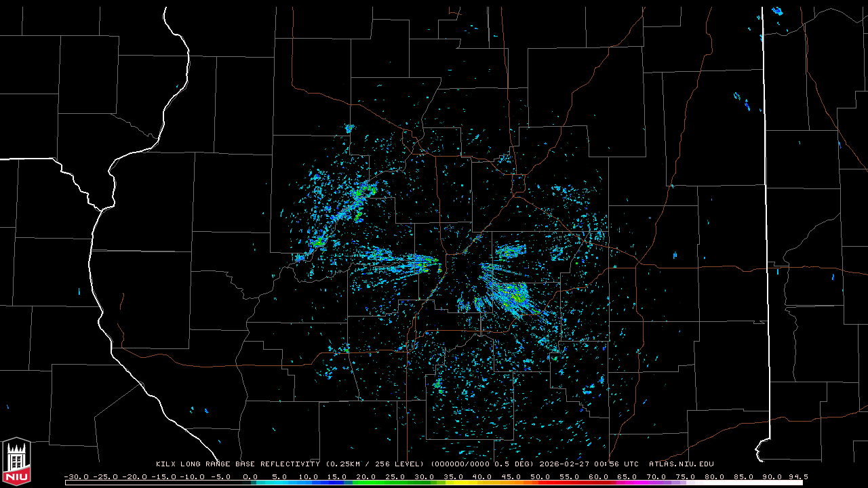Viewport: 868px width, 488px height.
Task: Click the "85.0" scale label
Action: coord(745,476)
